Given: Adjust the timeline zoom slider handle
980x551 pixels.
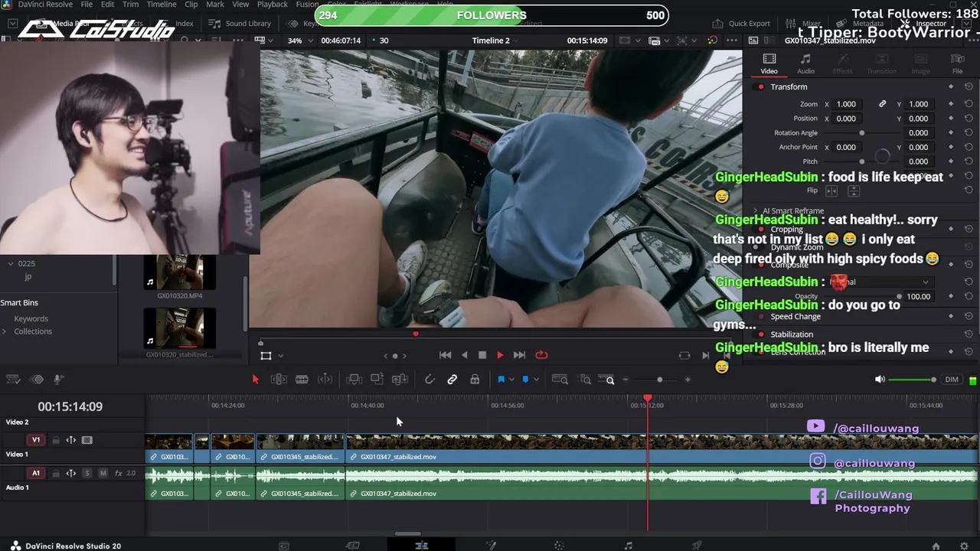Looking at the screenshot, I should pos(659,380).
